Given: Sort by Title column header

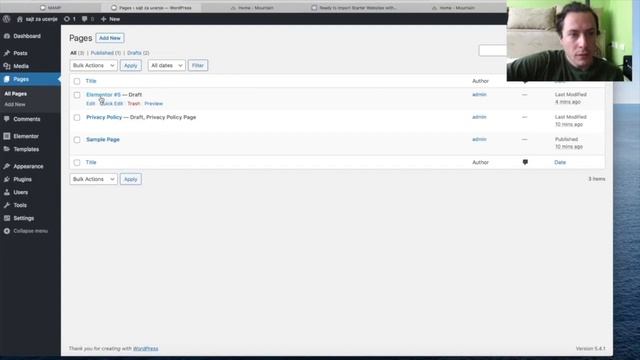Looking at the screenshot, I should 91,81.
